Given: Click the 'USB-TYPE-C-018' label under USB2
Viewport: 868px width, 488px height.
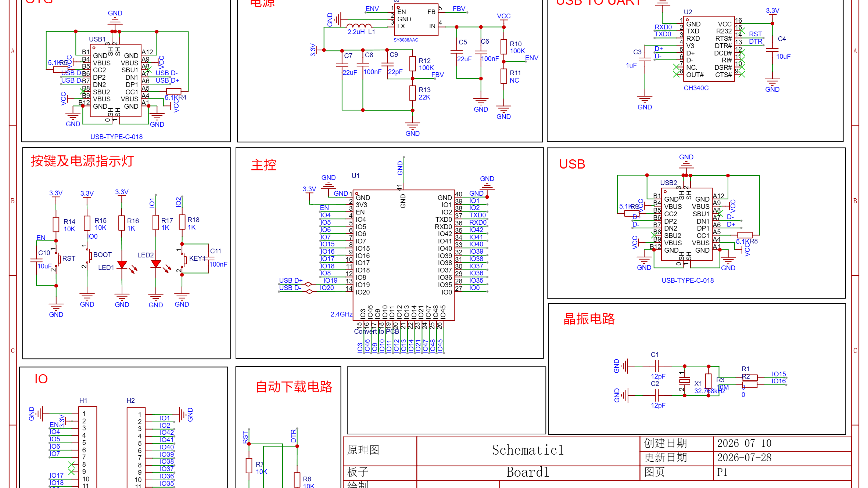Looking at the screenshot, I should click(x=688, y=281).
